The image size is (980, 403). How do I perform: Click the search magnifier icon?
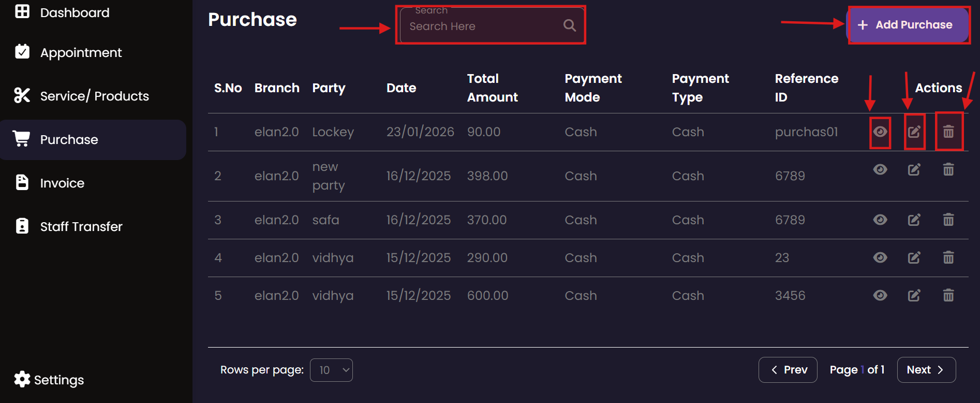(x=569, y=25)
